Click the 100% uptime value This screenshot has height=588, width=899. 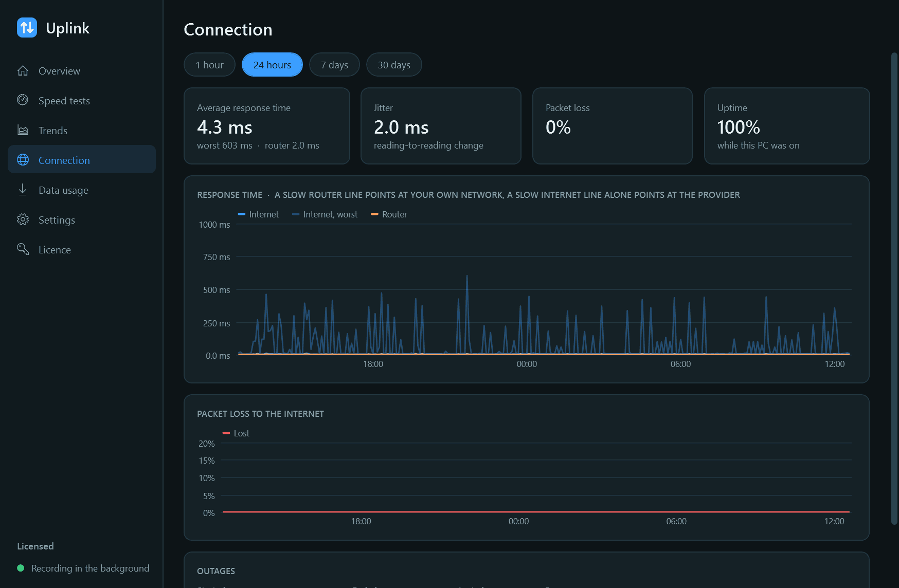point(739,127)
